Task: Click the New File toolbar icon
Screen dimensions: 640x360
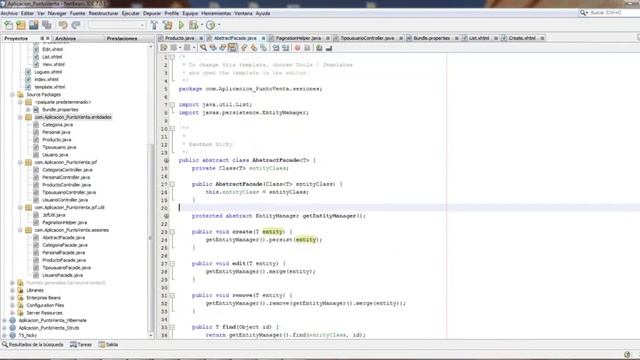Action: (x=8, y=25)
